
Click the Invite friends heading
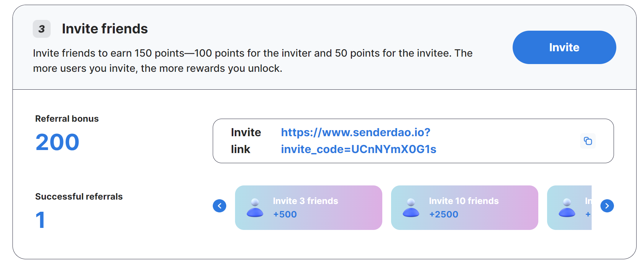105,29
